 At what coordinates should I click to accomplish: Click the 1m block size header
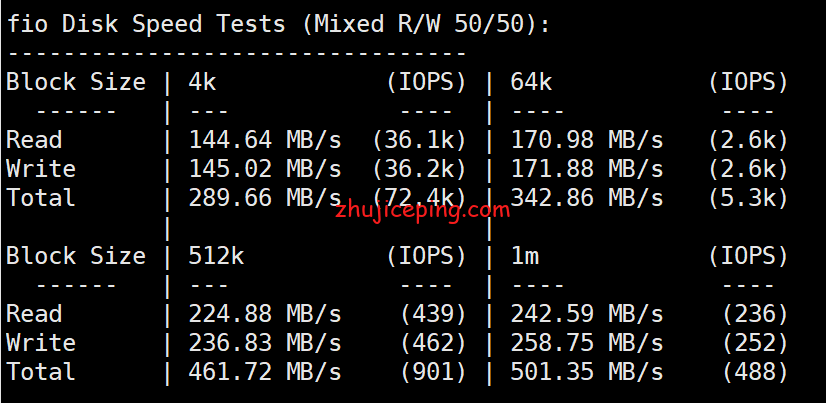coord(526,256)
